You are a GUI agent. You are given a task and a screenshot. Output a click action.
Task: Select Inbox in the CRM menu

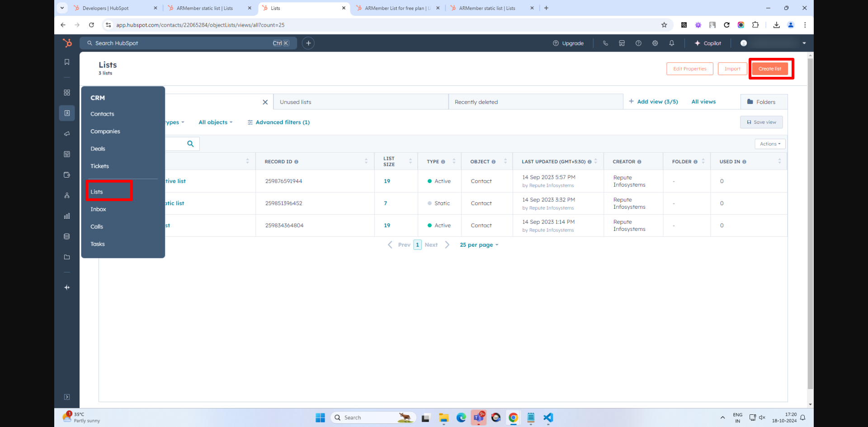[x=98, y=209]
